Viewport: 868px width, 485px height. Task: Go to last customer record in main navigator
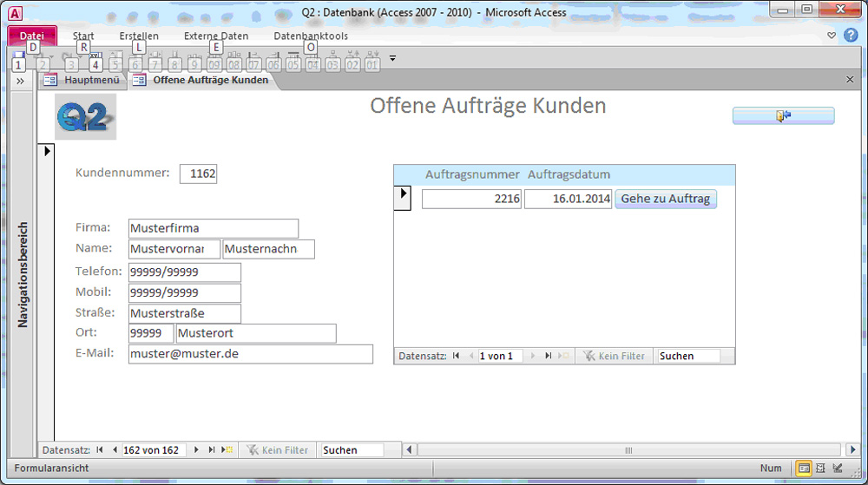(212, 450)
